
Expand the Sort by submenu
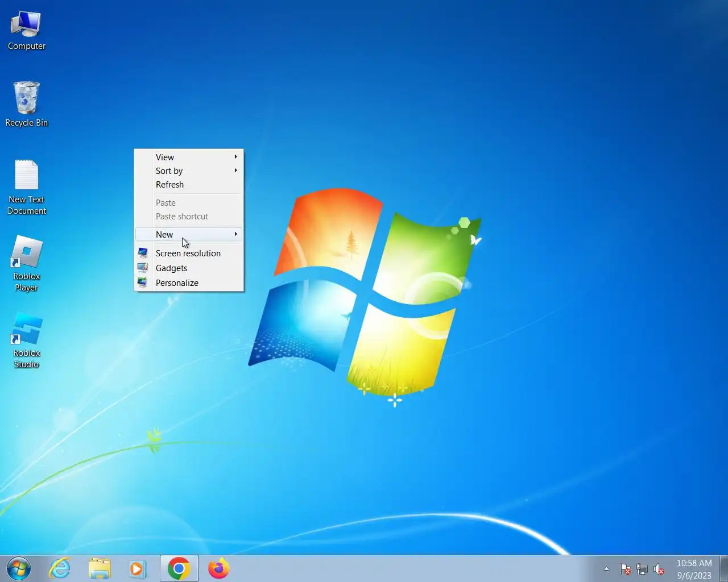[189, 171]
